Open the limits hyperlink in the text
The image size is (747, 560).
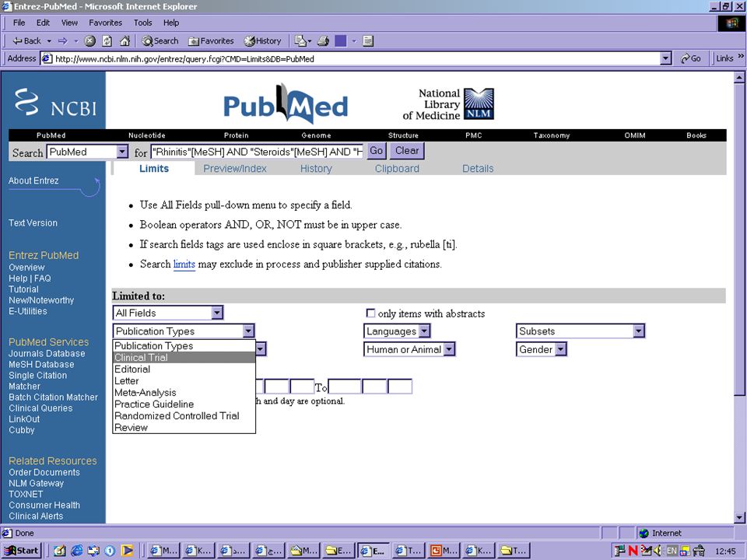pyautogui.click(x=184, y=264)
